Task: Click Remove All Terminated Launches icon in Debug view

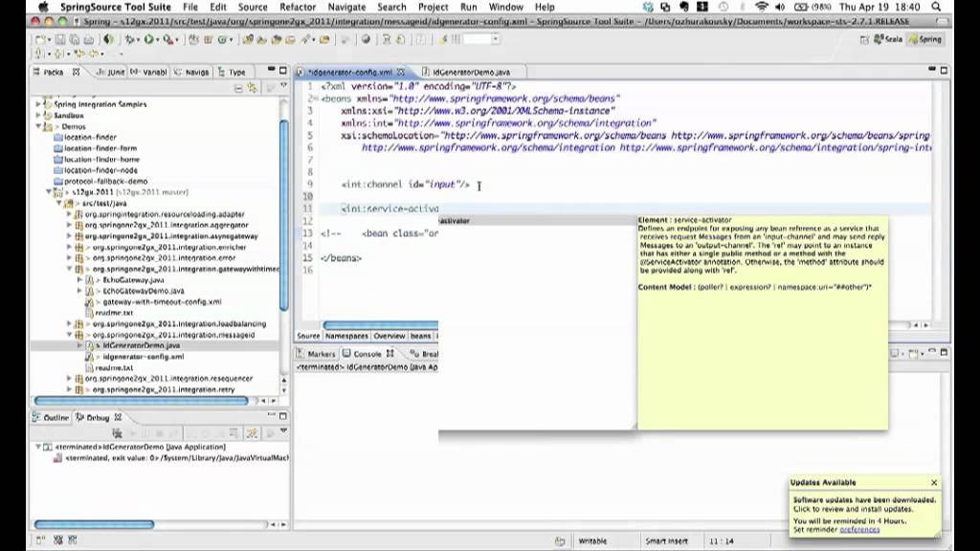Action: tap(117, 432)
